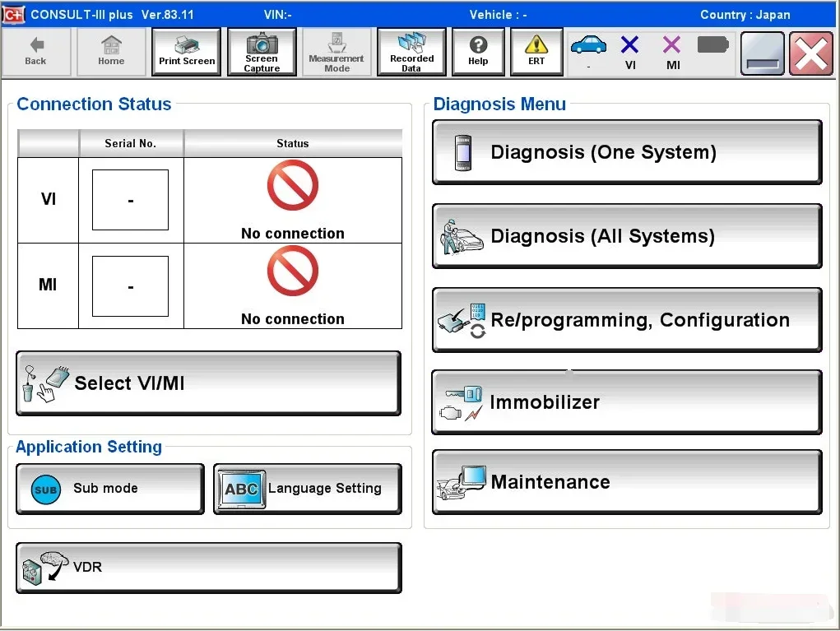Launch the VDR function
Viewport: 840px width, 631px height.
coord(208,568)
